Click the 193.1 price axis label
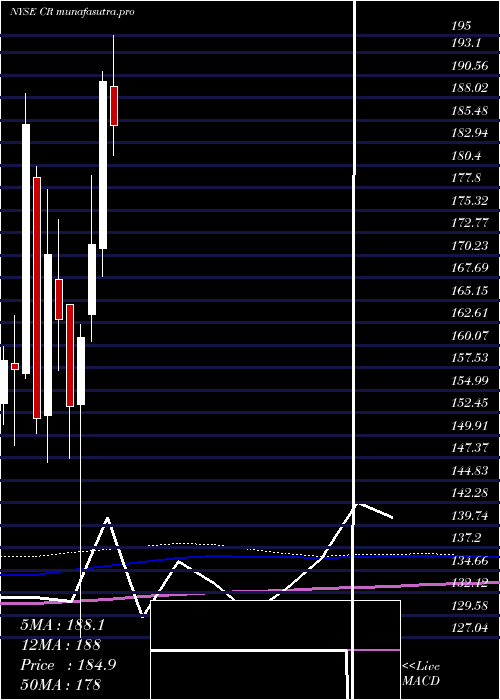500x700 pixels. click(x=465, y=43)
